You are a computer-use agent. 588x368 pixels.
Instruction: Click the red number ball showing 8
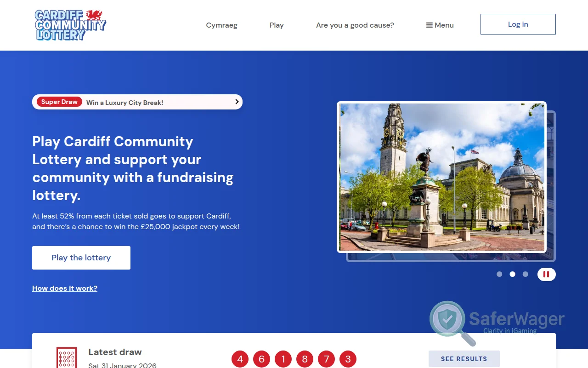coord(305,359)
